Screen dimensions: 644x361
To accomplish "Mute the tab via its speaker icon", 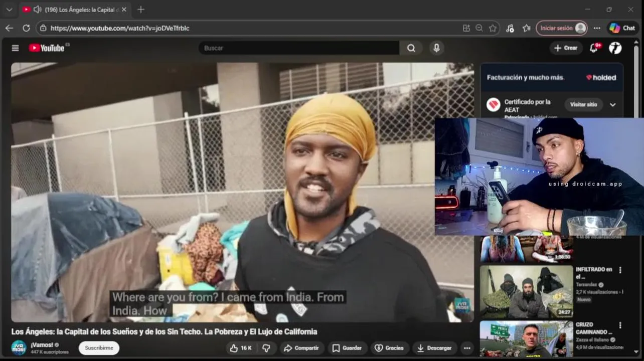I will (37, 10).
